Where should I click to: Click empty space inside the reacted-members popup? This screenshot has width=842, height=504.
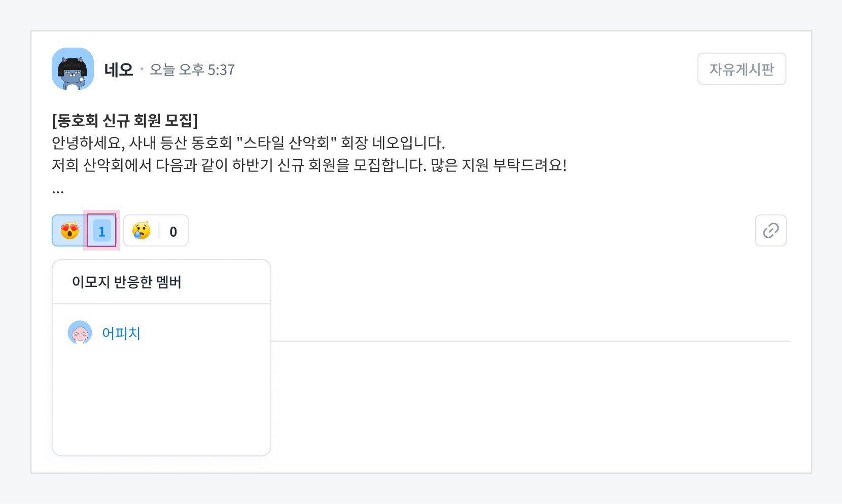[x=161, y=406]
